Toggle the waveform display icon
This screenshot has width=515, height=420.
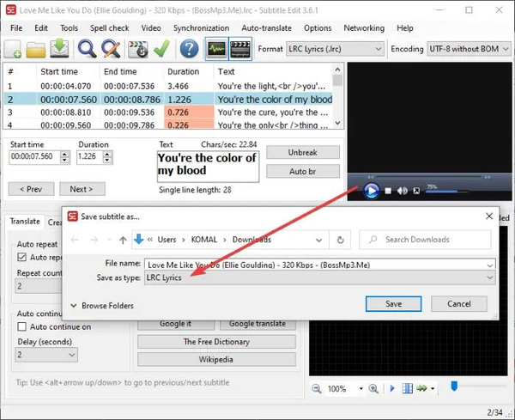pyautogui.click(x=216, y=49)
